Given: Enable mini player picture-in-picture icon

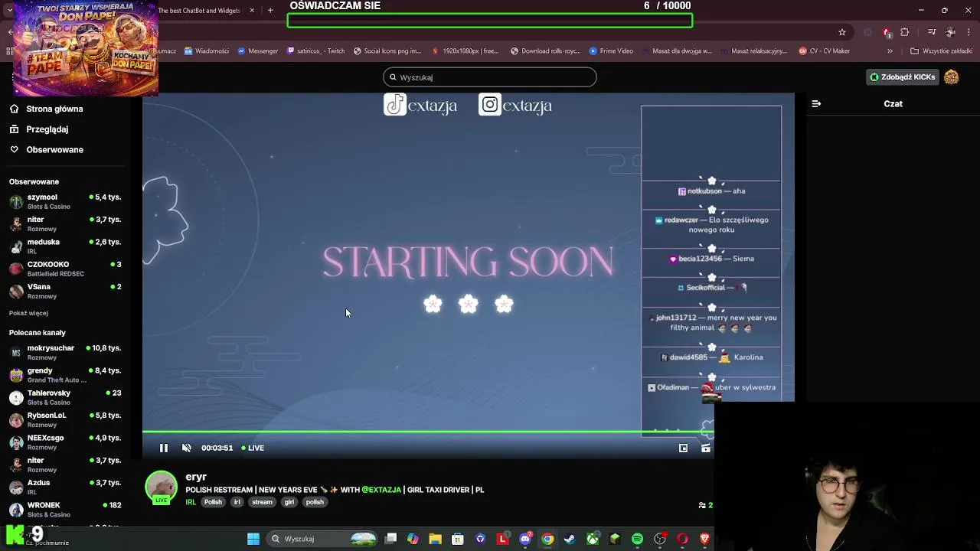Looking at the screenshot, I should tap(683, 448).
